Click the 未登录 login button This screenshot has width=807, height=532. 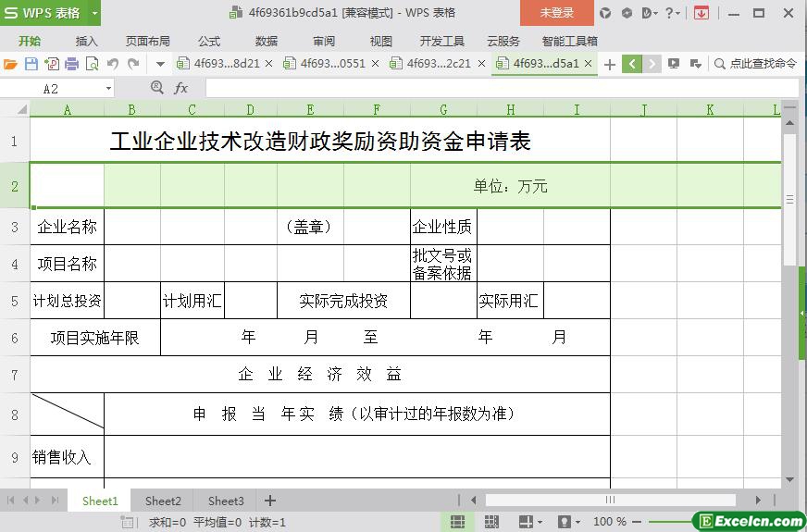(556, 13)
